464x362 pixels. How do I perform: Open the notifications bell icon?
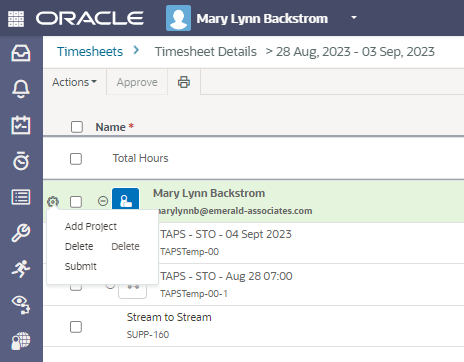[x=21, y=89]
